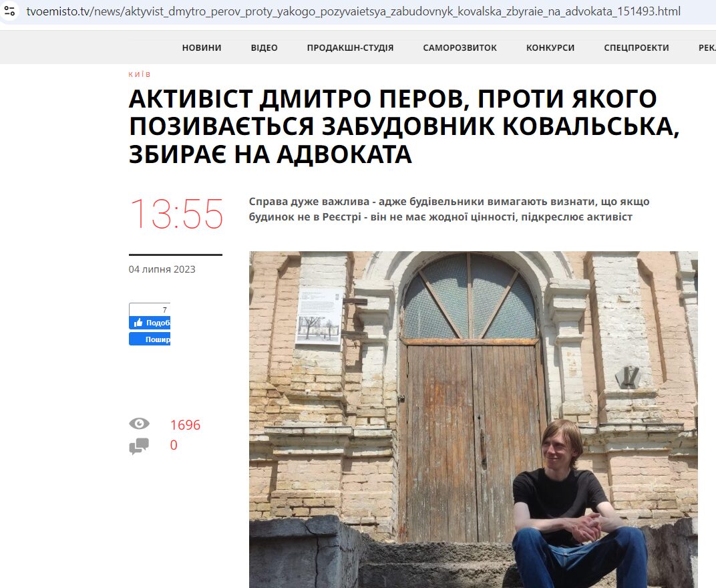Click the 1696 views count
The image size is (716, 588).
coord(185,425)
